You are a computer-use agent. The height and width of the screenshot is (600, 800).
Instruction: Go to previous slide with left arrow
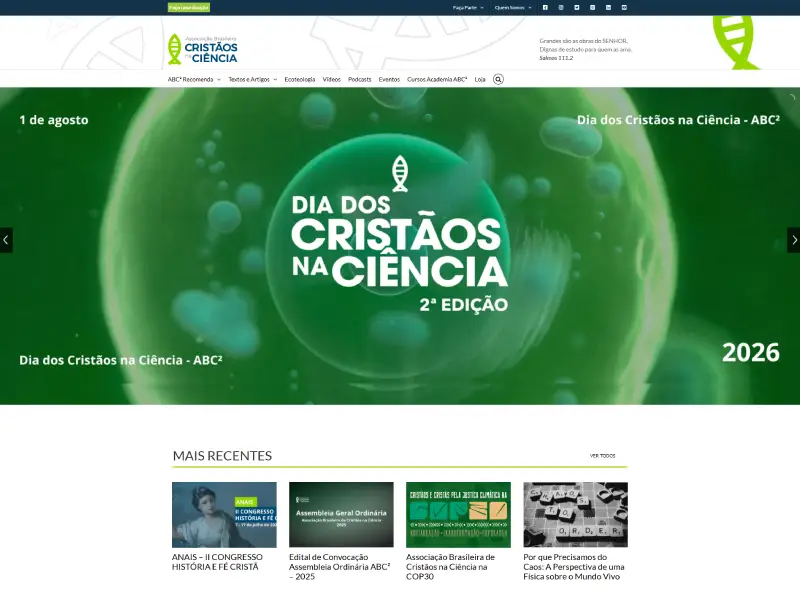[6, 240]
